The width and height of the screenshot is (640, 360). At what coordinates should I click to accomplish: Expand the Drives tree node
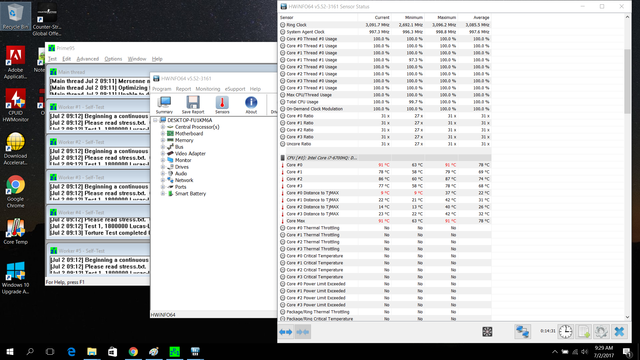pyautogui.click(x=163, y=167)
